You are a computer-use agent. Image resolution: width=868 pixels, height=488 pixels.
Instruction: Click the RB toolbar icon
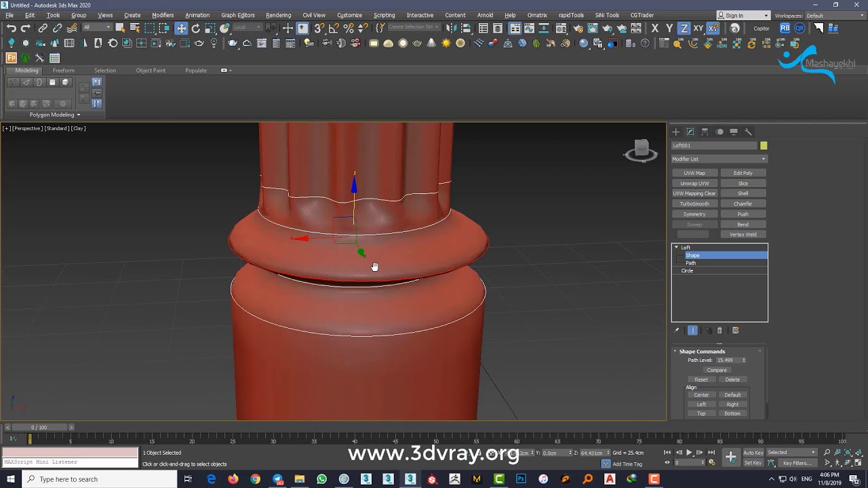(785, 28)
